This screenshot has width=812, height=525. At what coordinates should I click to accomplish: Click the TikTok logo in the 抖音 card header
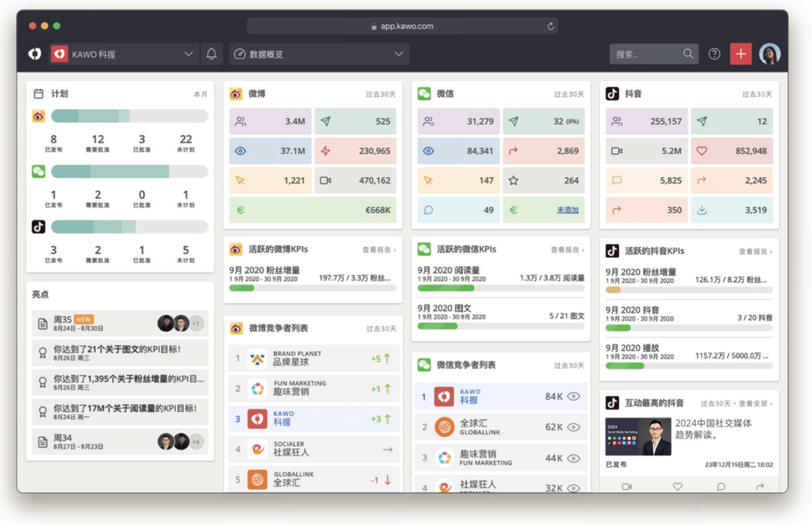coord(612,94)
